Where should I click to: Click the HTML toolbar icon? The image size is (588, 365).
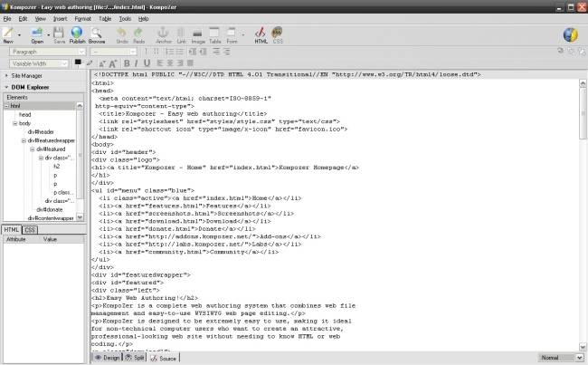pos(261,33)
